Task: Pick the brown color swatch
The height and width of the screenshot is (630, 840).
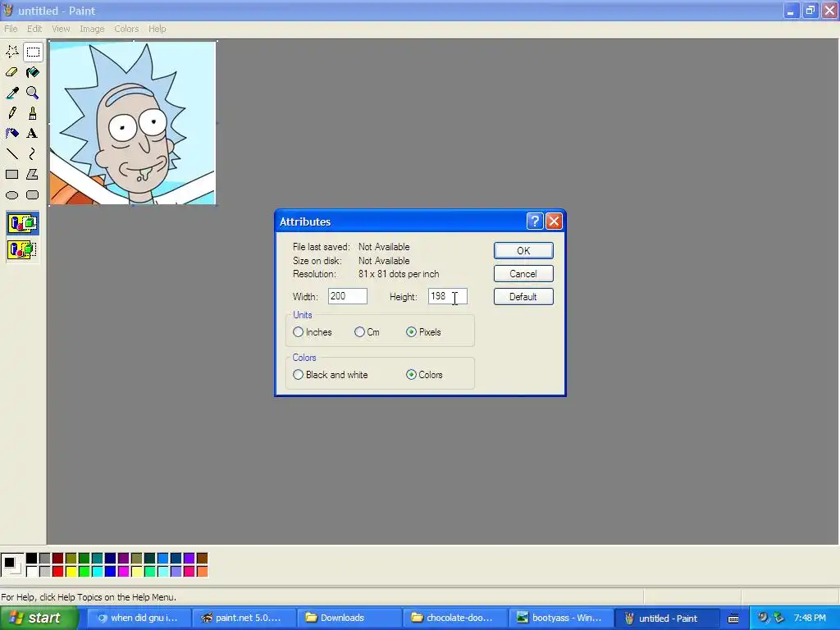Action: [x=202, y=558]
